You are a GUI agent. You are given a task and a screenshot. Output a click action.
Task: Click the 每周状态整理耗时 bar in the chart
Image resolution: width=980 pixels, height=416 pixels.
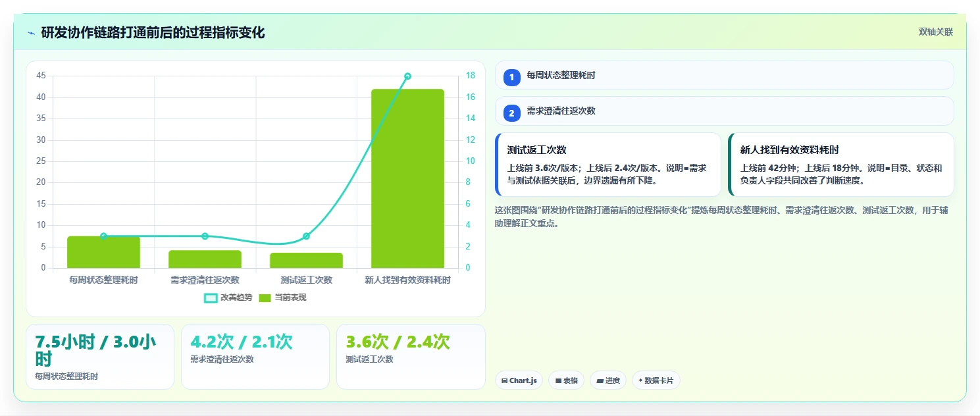[x=103, y=252]
